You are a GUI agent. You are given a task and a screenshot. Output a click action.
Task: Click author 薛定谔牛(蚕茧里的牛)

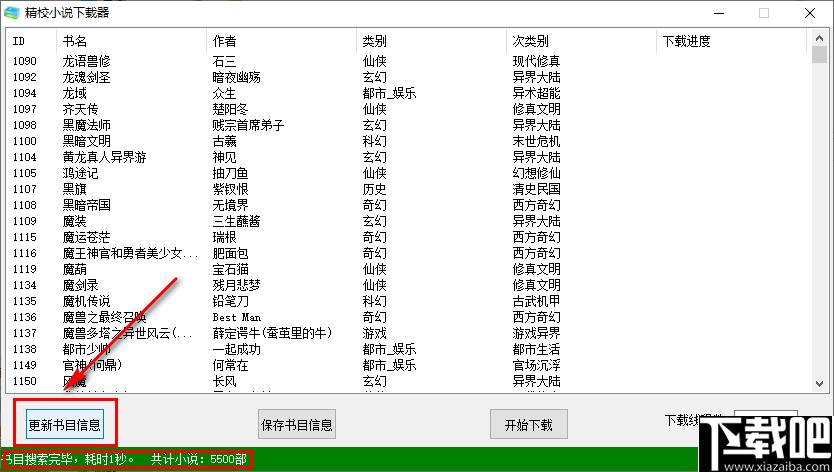click(272, 333)
